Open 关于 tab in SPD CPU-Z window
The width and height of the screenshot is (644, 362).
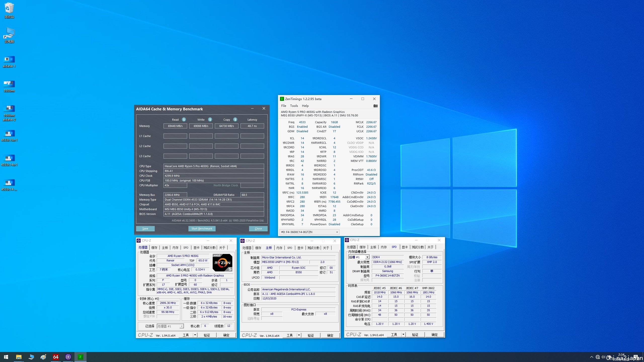(x=430, y=247)
